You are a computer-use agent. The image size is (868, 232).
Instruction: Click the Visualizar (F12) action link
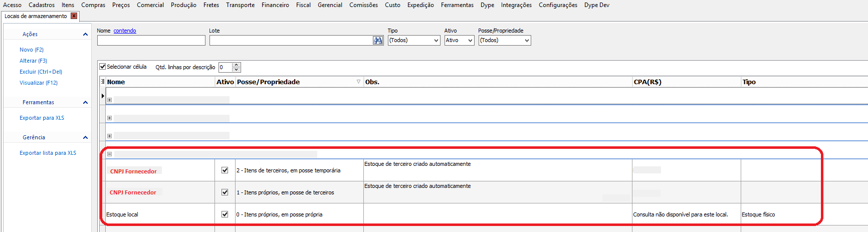[39, 83]
